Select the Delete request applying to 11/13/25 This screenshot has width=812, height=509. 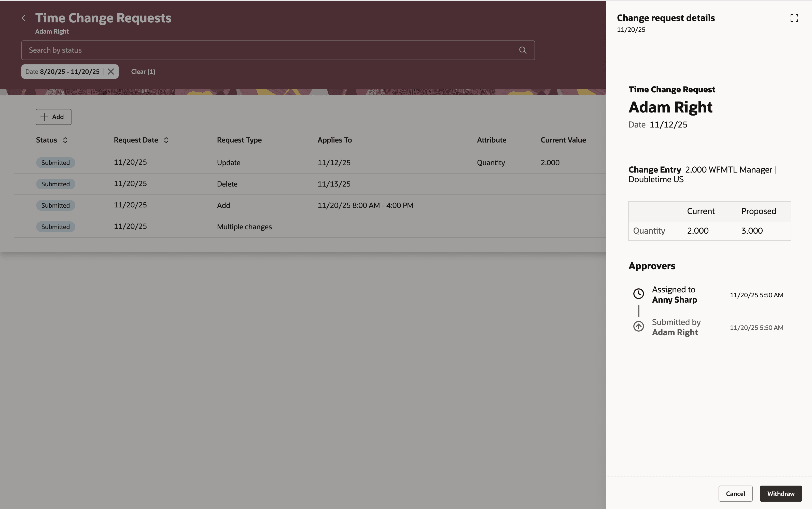click(227, 183)
